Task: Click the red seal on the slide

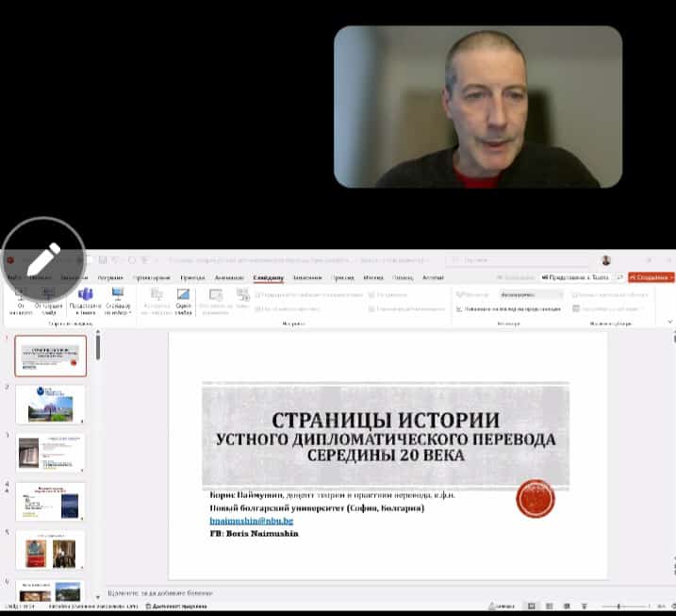Action: (x=536, y=499)
